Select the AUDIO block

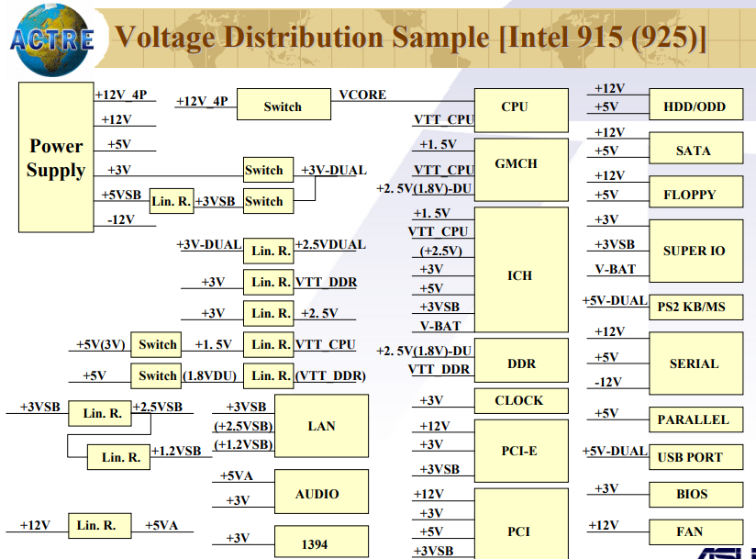322,491
